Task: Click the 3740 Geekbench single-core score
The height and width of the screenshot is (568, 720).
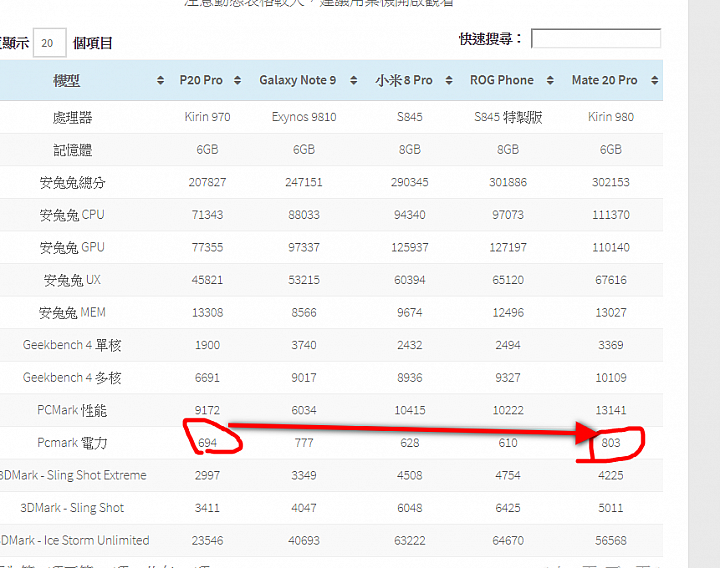Action: coord(304,345)
